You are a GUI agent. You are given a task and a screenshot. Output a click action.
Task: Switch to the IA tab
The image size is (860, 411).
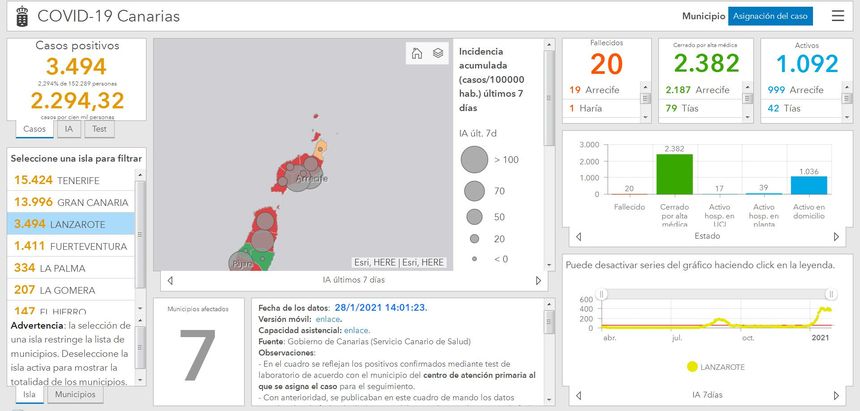pos(68,129)
